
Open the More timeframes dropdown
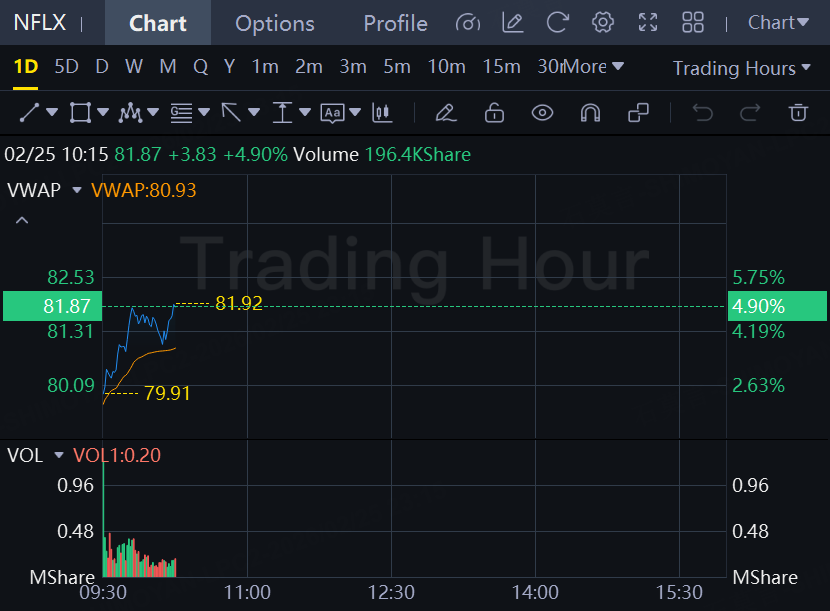click(x=594, y=67)
